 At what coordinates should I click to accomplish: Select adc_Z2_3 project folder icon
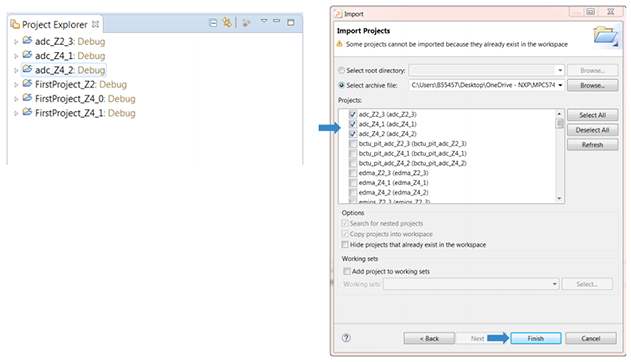[27, 40]
